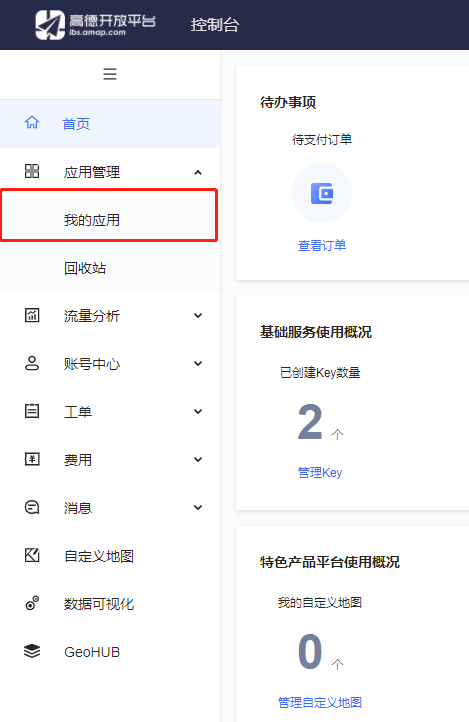Click the 工单 menu label

tap(78, 412)
